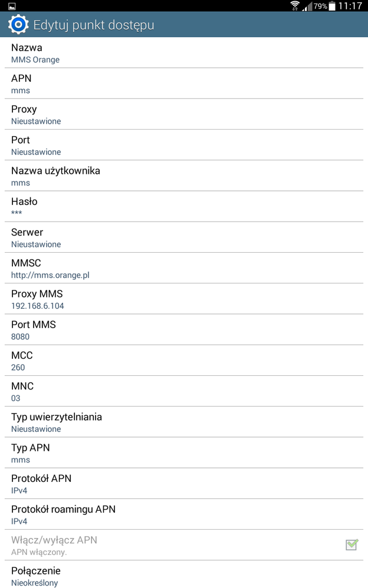Image resolution: width=368 pixels, height=588 pixels.
Task: Tap the settings gear icon in title bar
Action: pyautogui.click(x=18, y=24)
